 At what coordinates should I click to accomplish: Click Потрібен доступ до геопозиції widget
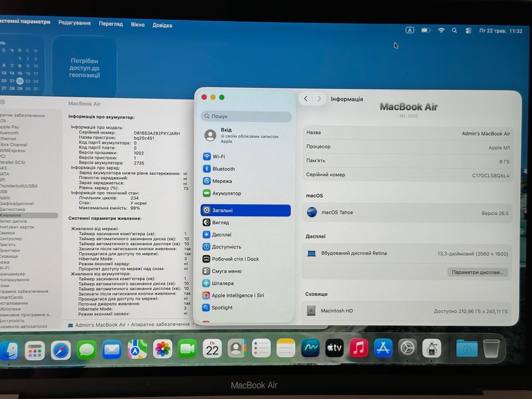(x=84, y=67)
